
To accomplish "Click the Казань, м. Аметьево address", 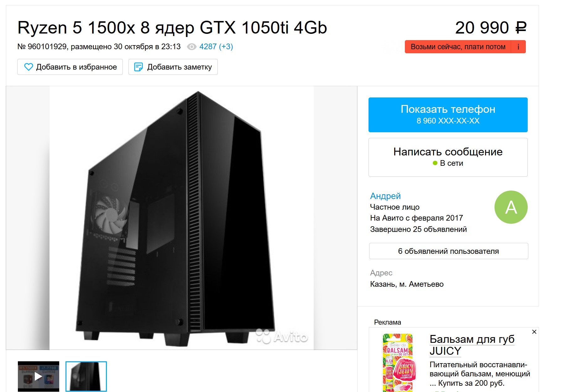I will 407,284.
